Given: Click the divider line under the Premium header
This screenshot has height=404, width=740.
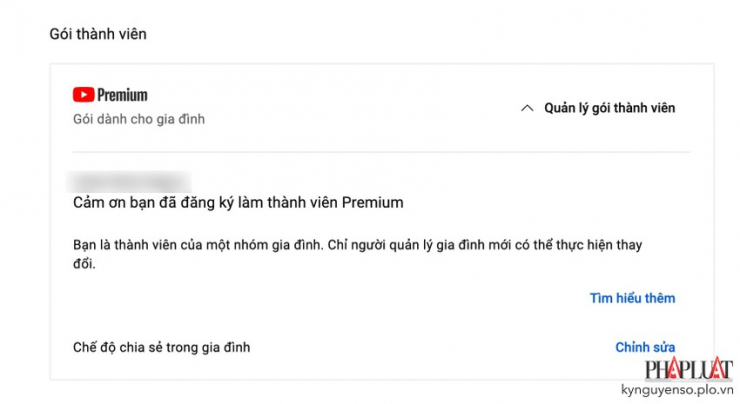Looking at the screenshot, I should tap(381, 152).
